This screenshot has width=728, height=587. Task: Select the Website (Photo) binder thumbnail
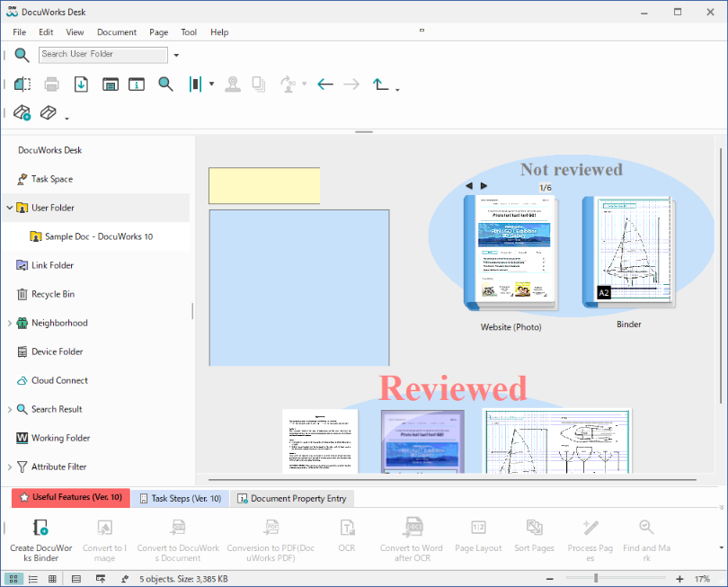tap(510, 253)
